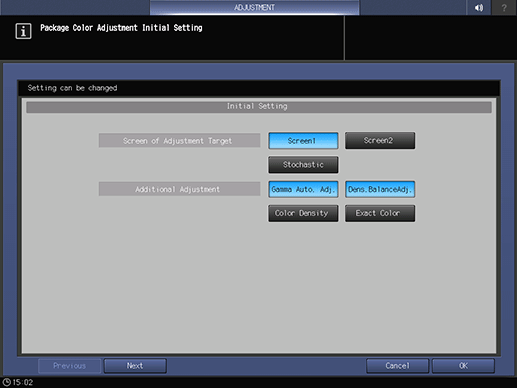This screenshot has width=517, height=388.
Task: Click the speaker sound icon
Action: pos(479,7)
